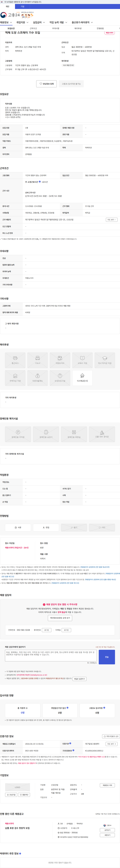120x868 pixels.
Task: Click the 고용24 입사지원 info icon
Action: tap(104, 707)
